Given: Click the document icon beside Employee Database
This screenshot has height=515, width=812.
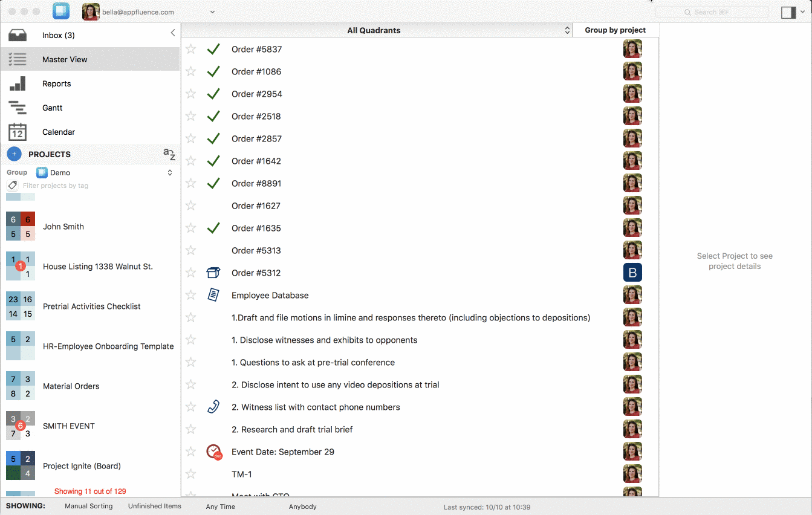Looking at the screenshot, I should pos(213,295).
